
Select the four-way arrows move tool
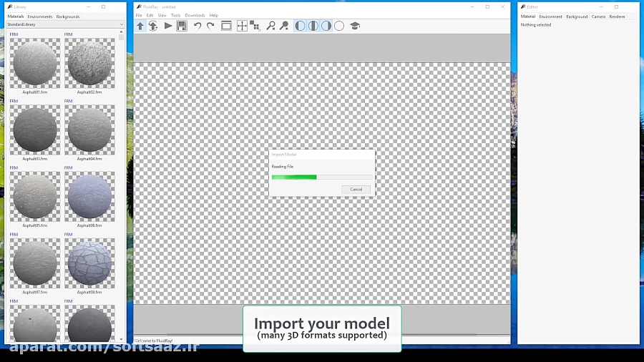click(x=242, y=26)
